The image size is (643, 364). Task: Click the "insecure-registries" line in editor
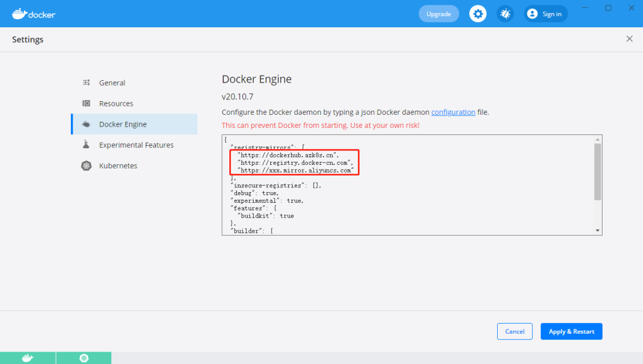point(276,186)
